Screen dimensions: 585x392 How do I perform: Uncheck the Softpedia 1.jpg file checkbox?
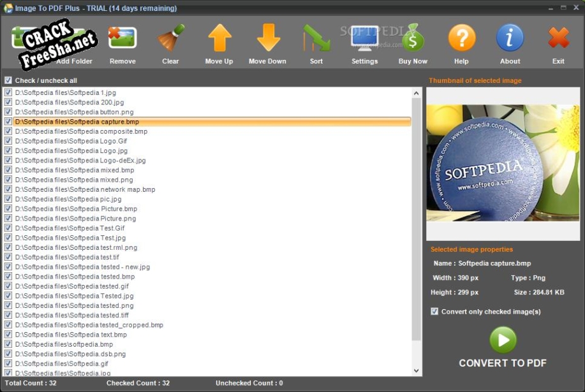click(8, 92)
